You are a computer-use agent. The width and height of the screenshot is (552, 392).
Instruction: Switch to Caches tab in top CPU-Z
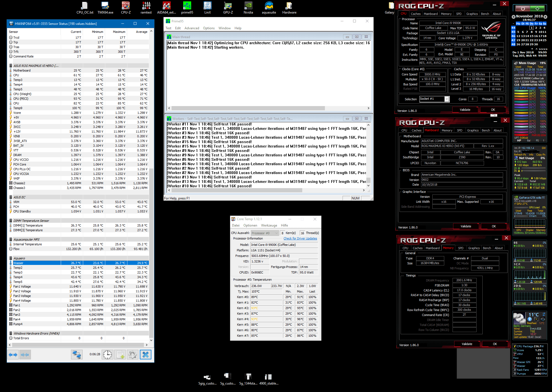point(415,14)
